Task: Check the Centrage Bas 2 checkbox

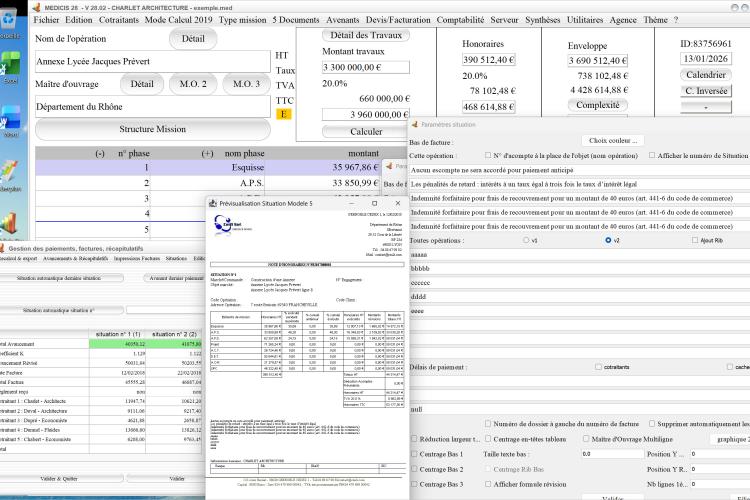Action: point(414,469)
